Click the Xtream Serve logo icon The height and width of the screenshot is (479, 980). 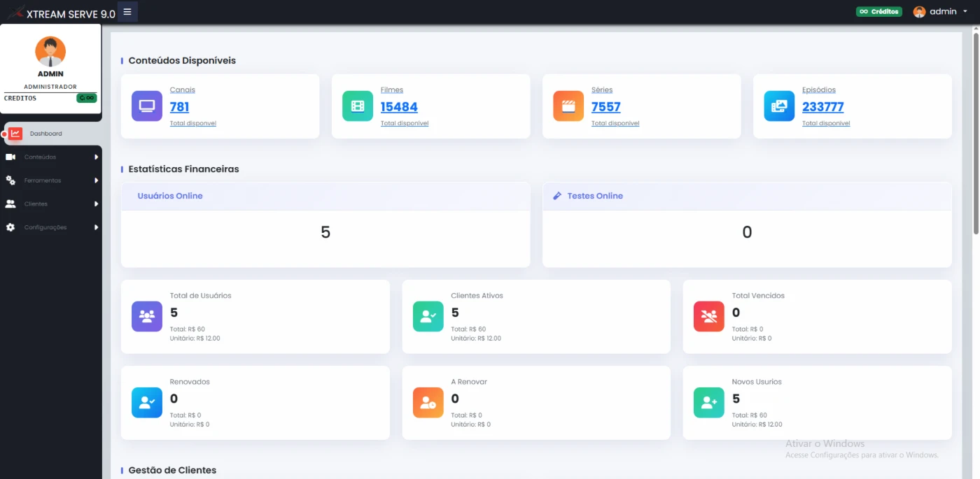pyautogui.click(x=15, y=13)
